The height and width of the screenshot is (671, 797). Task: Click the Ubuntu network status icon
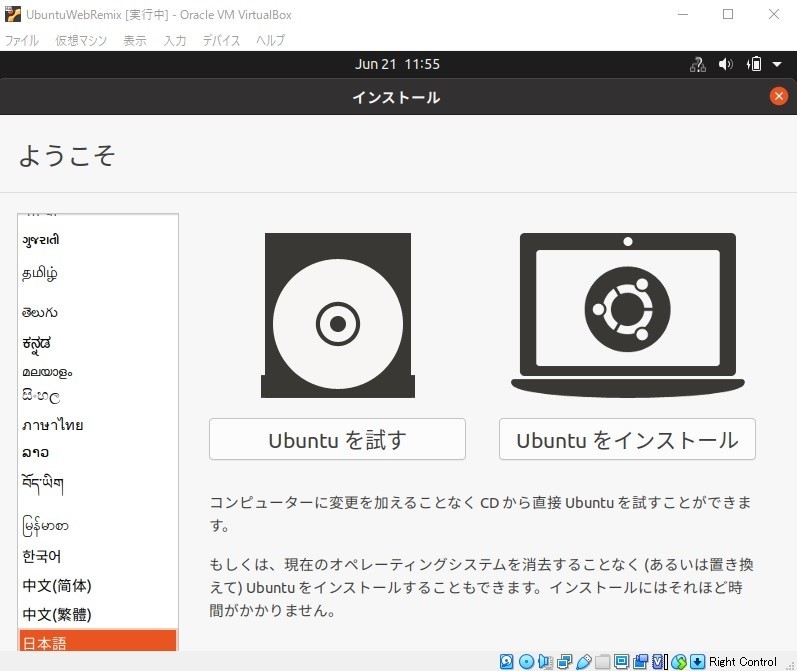tap(697, 64)
